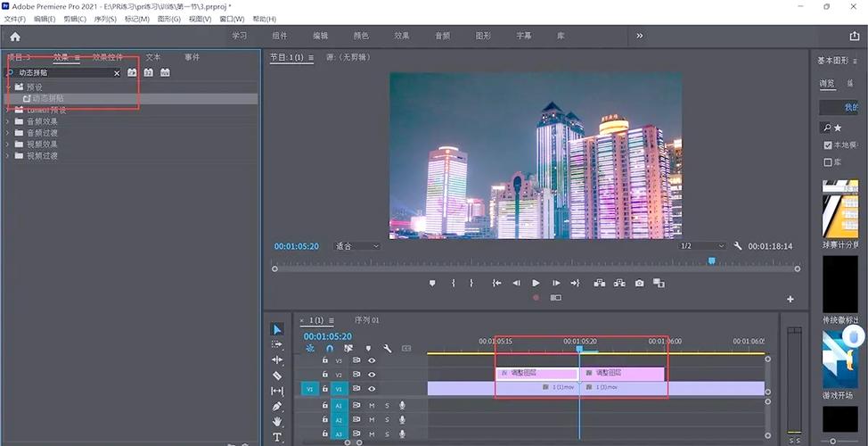The width and height of the screenshot is (868, 446).
Task: Go to the Home screen icon
Action: click(x=15, y=37)
